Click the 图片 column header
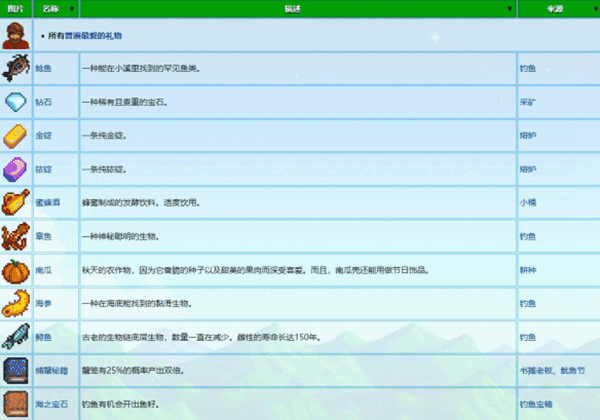The height and width of the screenshot is (420, 600). pos(16,8)
